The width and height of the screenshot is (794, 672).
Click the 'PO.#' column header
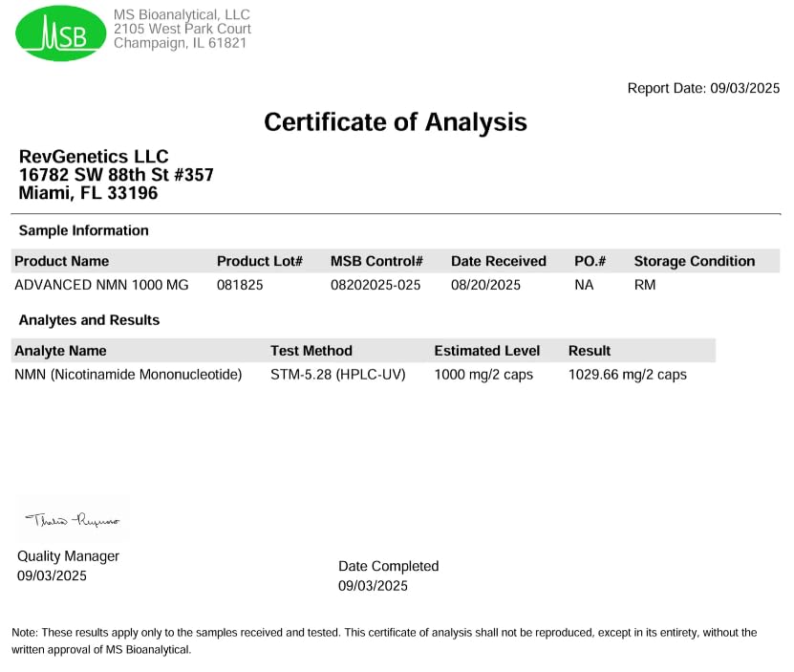click(x=590, y=261)
